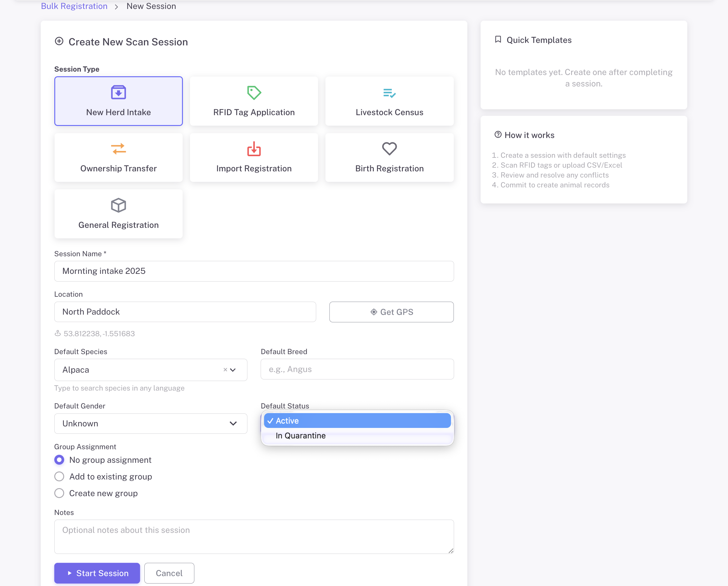Click the Notes text area

tap(254, 536)
